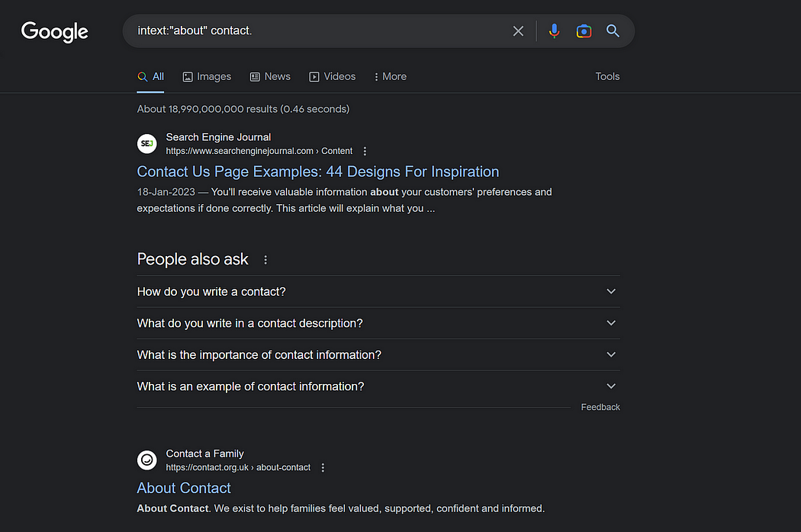The image size is (801, 532).
Task: Click the Feedback link
Action: 600,407
